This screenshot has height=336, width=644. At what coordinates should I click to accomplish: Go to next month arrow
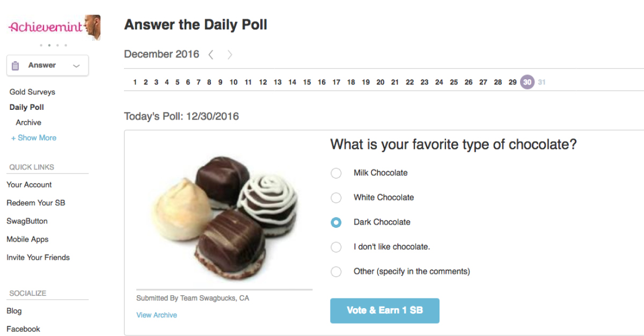pyautogui.click(x=230, y=55)
